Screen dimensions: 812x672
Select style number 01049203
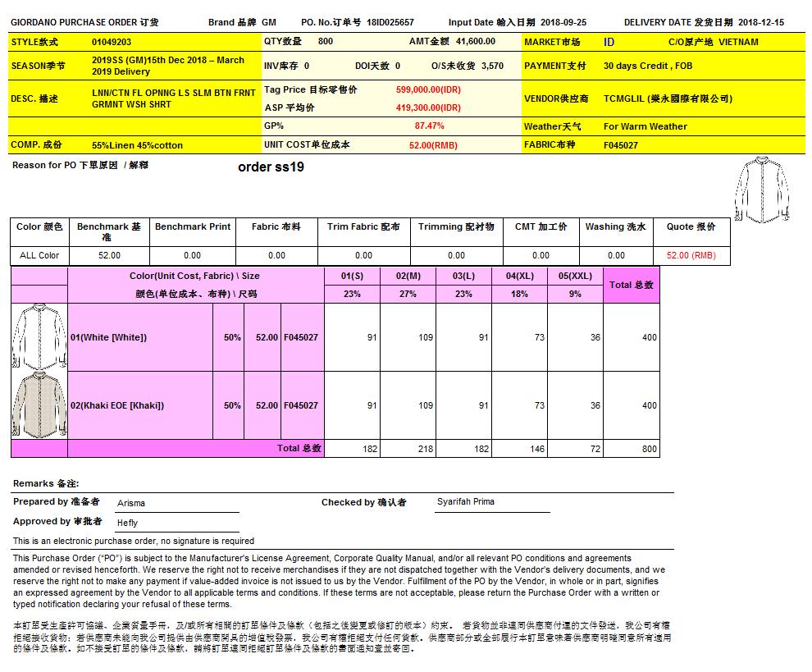112,41
